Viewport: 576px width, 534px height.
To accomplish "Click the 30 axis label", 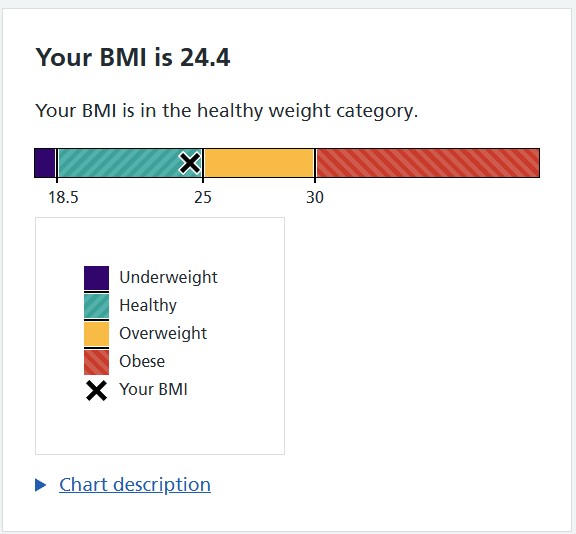I will coord(315,198).
